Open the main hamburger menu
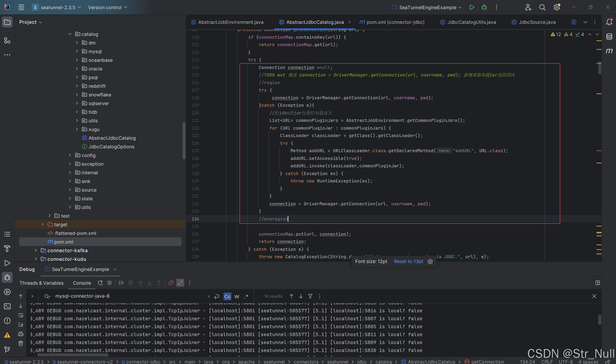Image resolution: width=616 pixels, height=364 pixels. 21,7
